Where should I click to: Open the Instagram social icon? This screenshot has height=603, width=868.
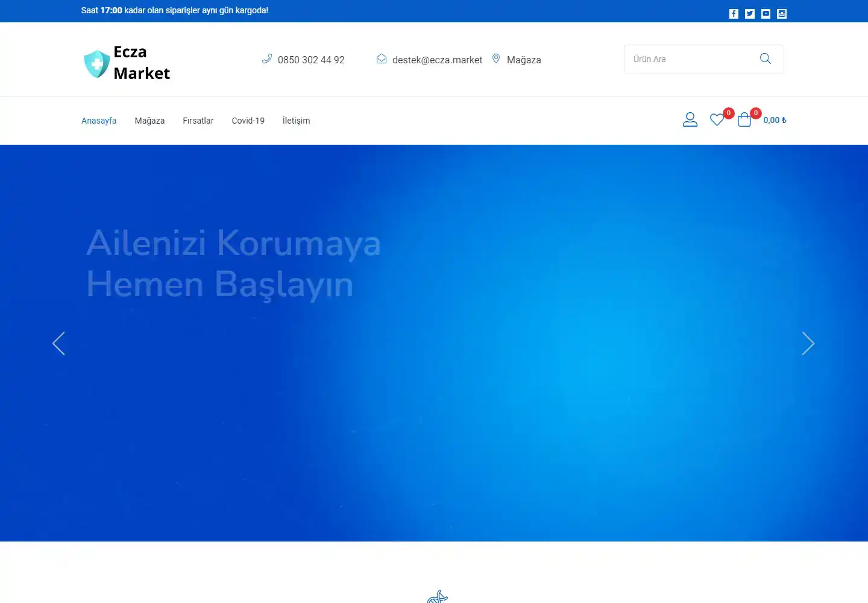pos(782,14)
